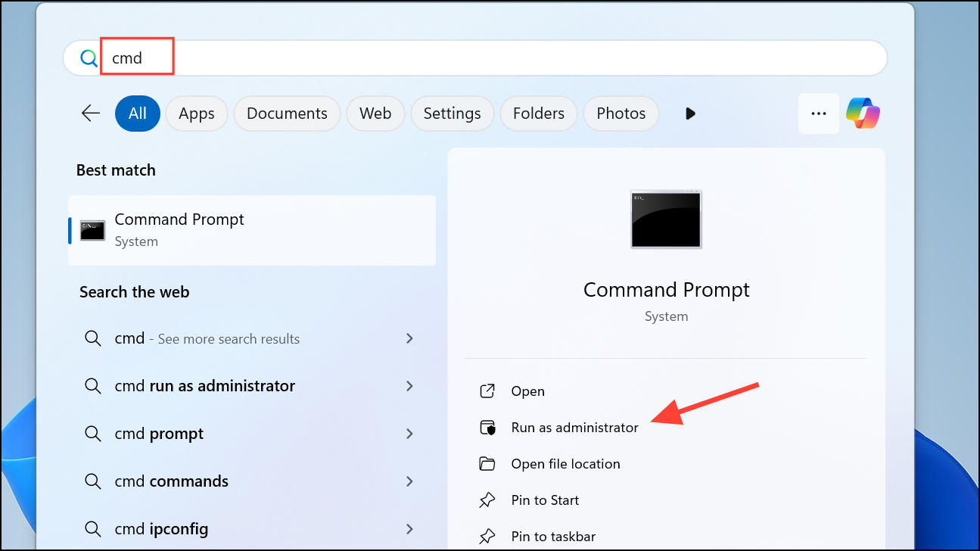Open the three-dot more options menu
Screen dimensions: 980x551
click(x=819, y=114)
